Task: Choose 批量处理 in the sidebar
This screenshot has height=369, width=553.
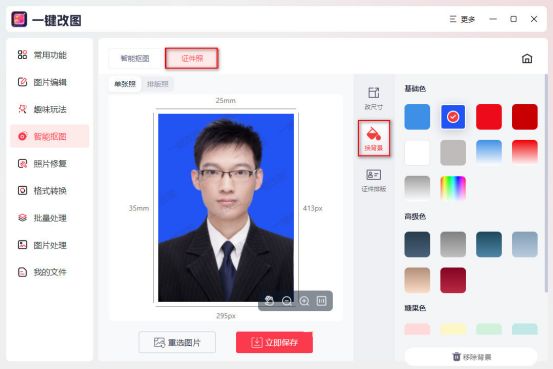Action: pos(49,218)
